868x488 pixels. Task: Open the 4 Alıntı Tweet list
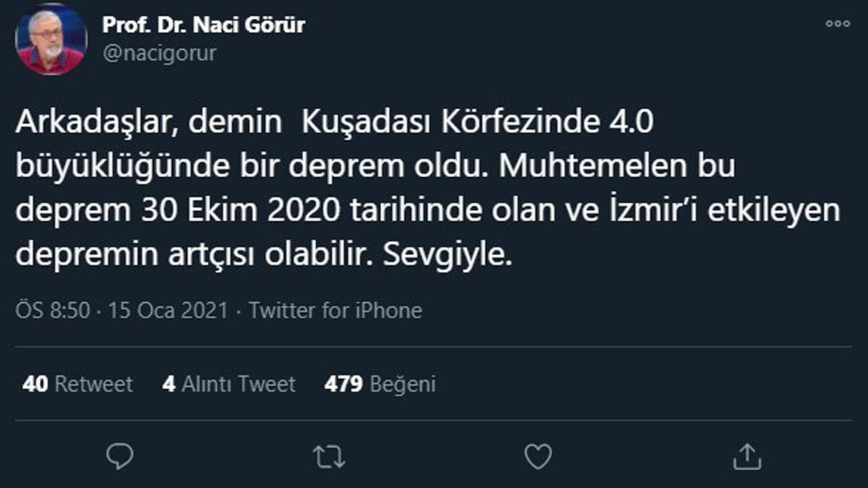229,385
